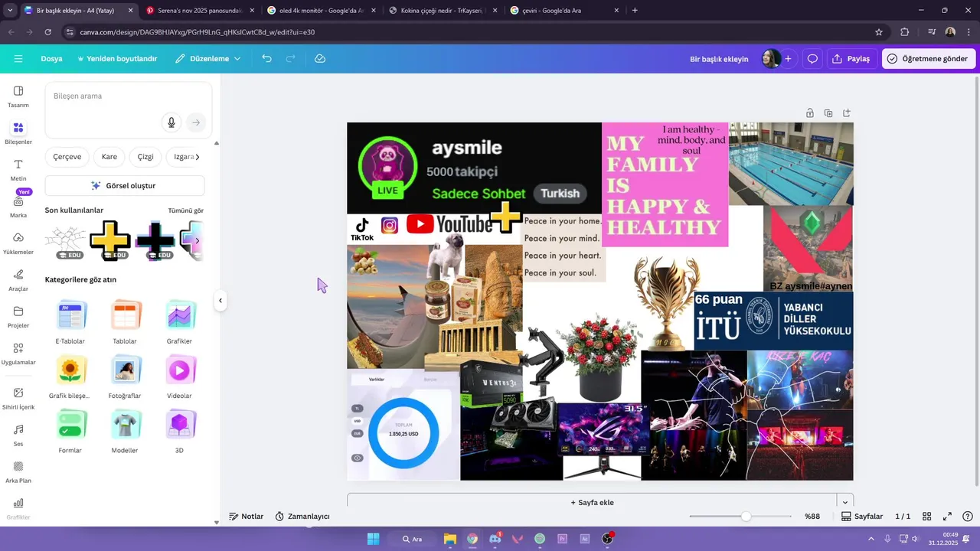980x551 pixels.
Task: Switch to the Kokina çiçeği nedir tab
Action: coord(442,11)
